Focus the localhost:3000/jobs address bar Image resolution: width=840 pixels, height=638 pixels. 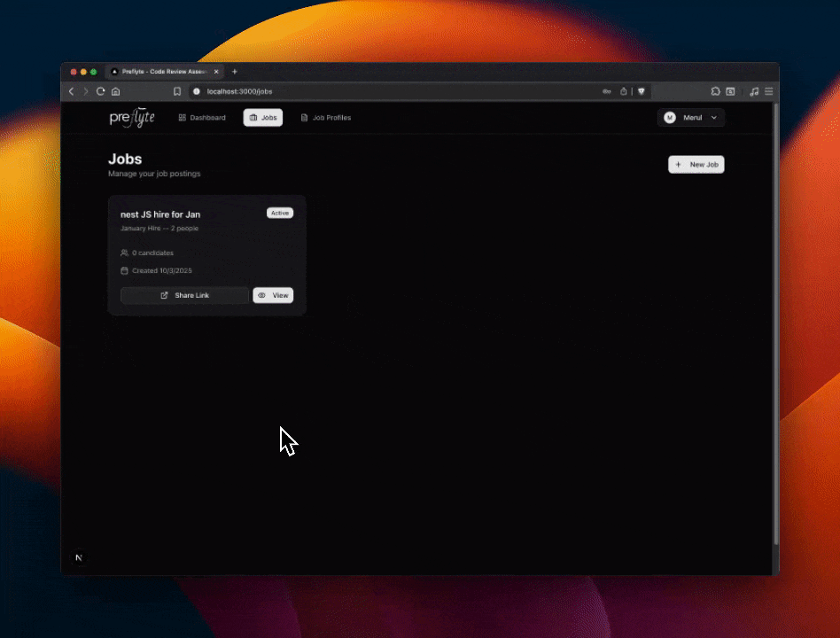tap(354, 91)
